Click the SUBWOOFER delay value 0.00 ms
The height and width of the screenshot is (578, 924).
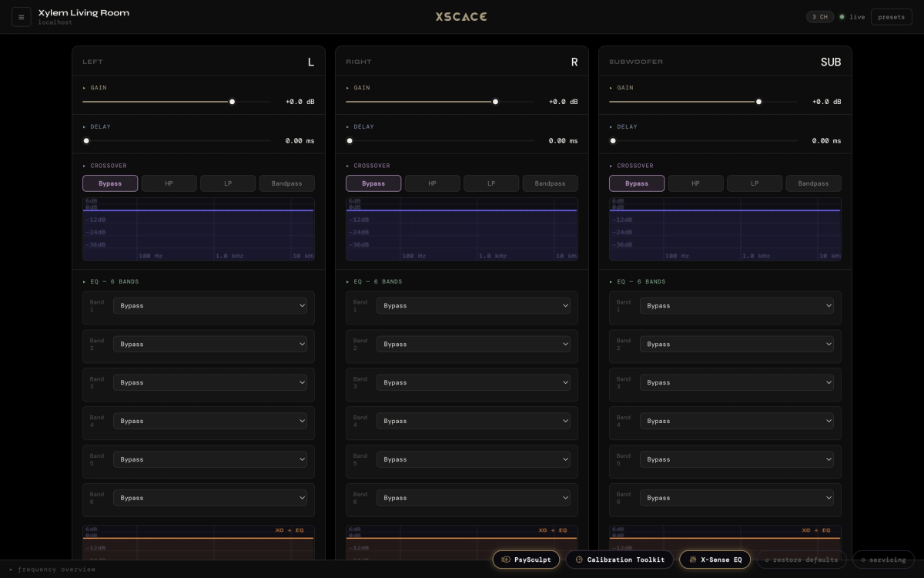point(826,141)
